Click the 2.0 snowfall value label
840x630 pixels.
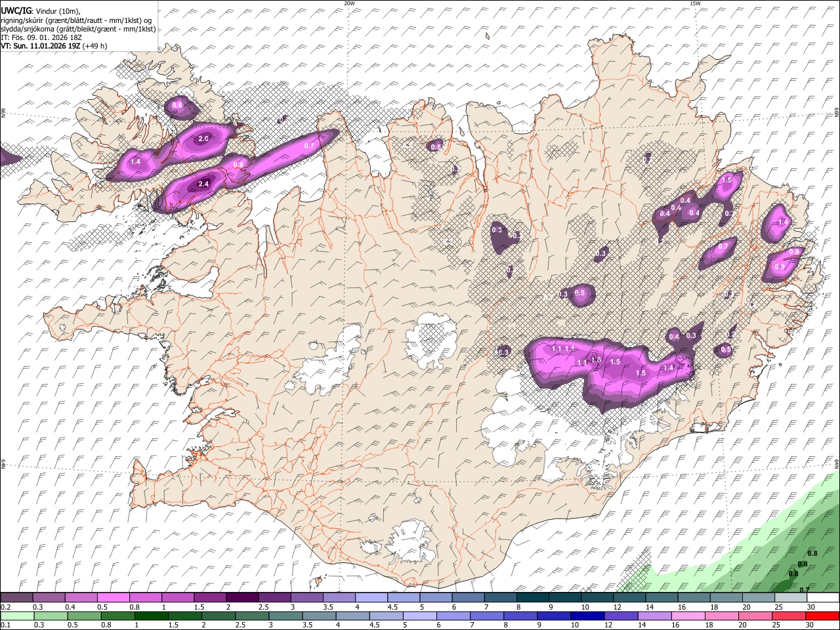[x=203, y=138]
